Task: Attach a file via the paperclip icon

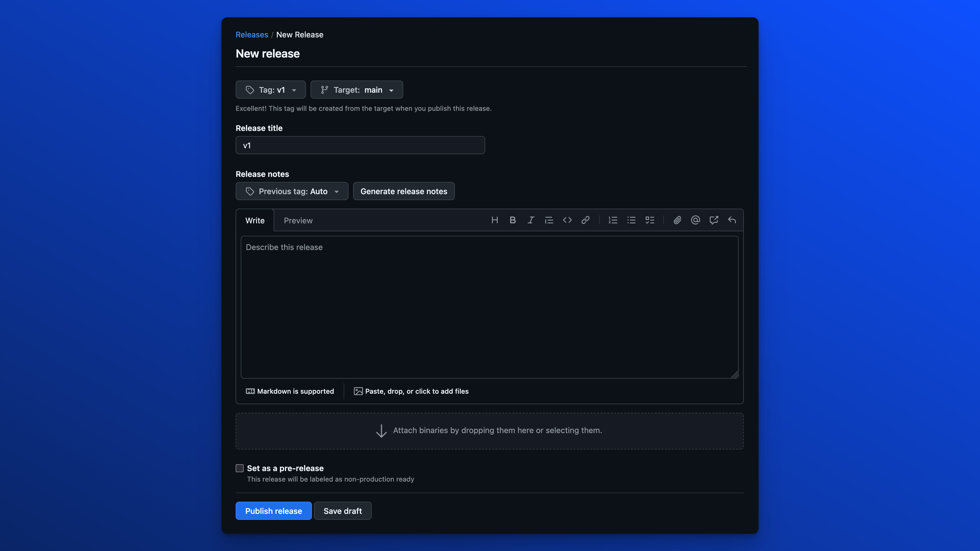Action: click(x=677, y=220)
